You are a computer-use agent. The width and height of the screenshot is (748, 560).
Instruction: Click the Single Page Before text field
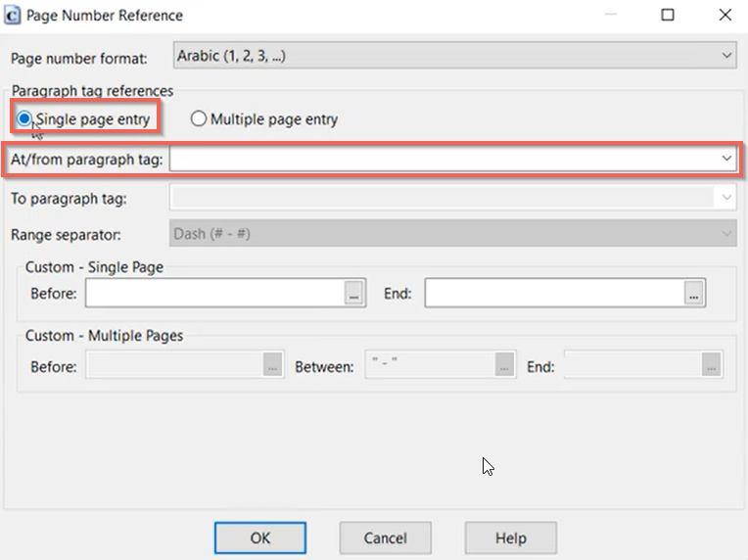215,293
